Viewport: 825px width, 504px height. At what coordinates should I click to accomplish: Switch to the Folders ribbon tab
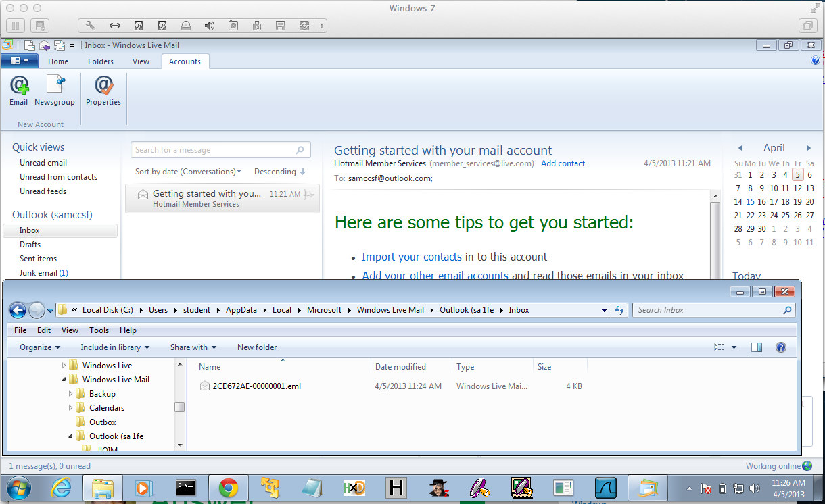[101, 61]
